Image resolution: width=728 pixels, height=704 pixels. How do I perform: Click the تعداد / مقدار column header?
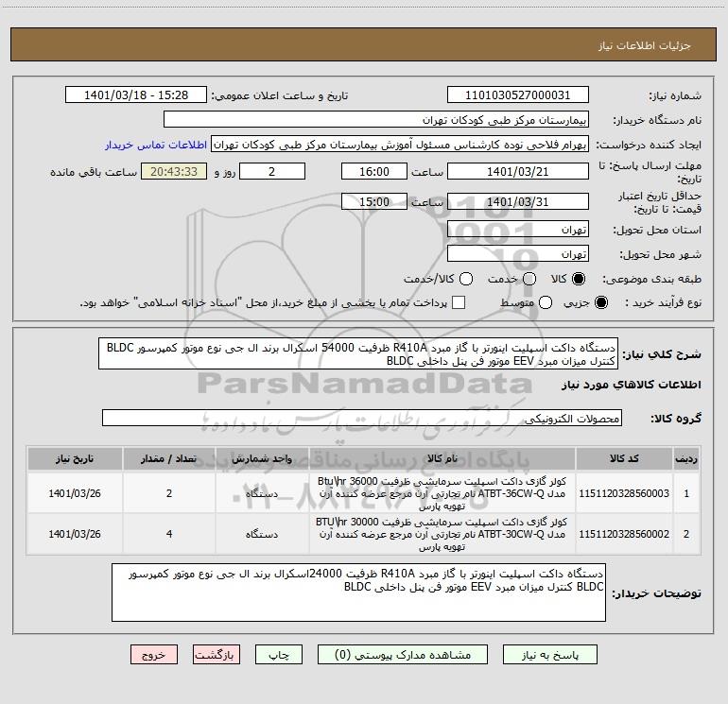click(x=169, y=459)
